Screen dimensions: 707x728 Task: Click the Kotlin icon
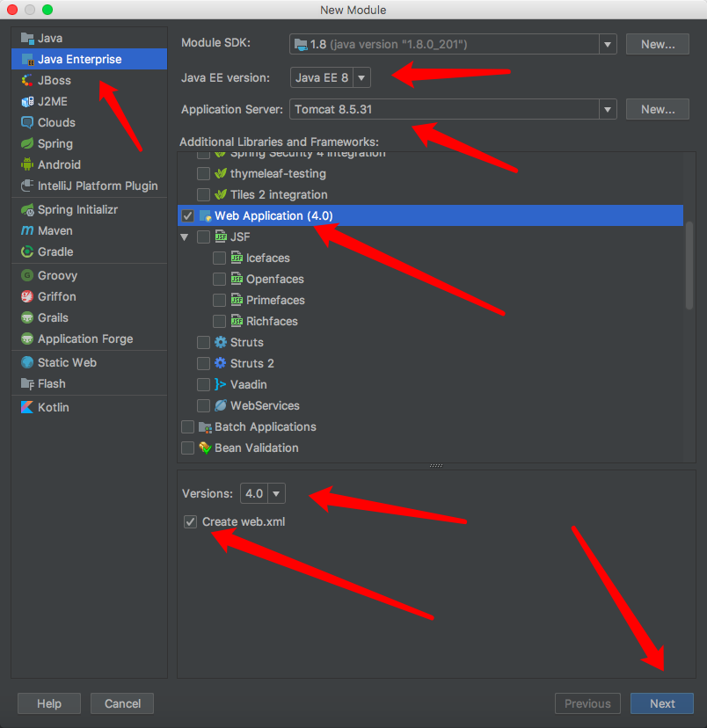27,408
